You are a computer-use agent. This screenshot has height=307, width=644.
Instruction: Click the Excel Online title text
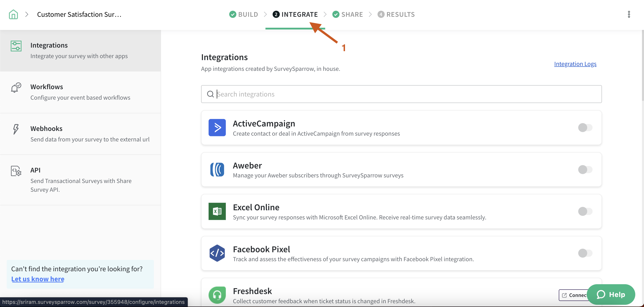coord(256,207)
